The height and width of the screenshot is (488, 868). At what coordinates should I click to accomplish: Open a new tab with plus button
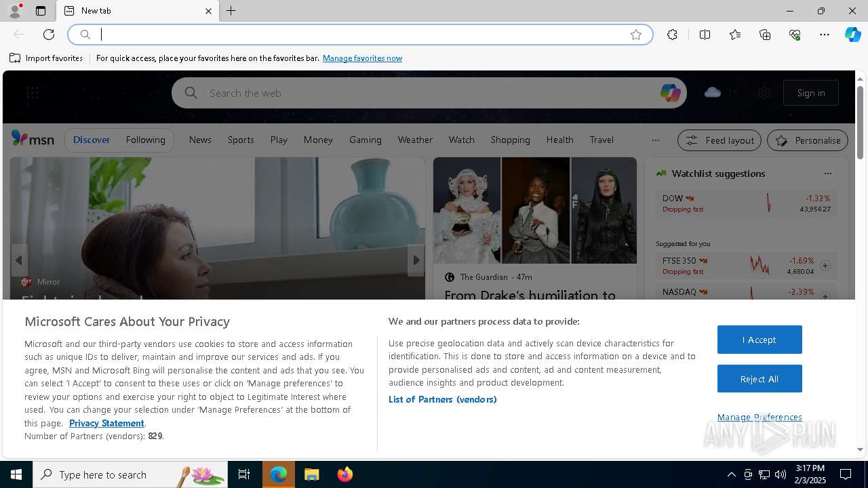(x=231, y=11)
